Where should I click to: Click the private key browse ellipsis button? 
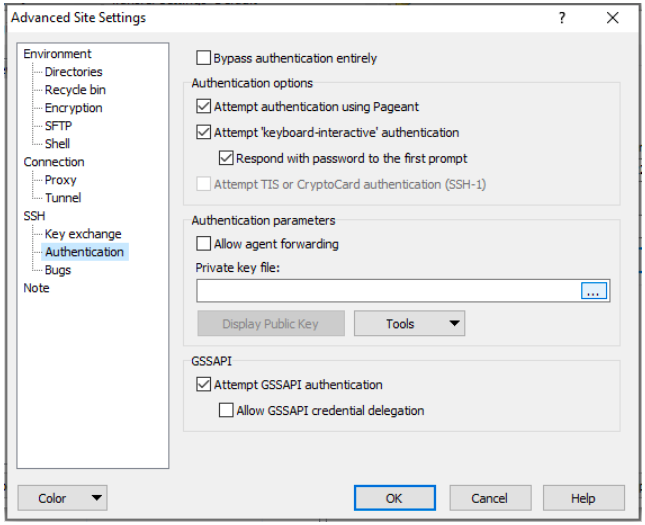(593, 290)
